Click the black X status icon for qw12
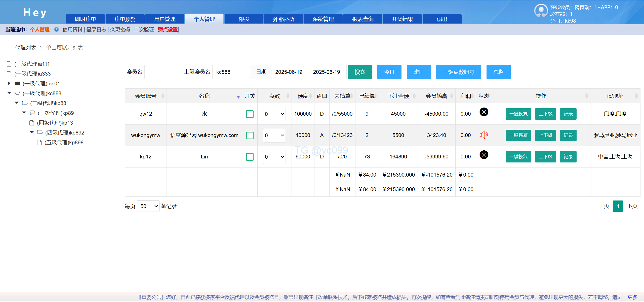 tap(484, 112)
